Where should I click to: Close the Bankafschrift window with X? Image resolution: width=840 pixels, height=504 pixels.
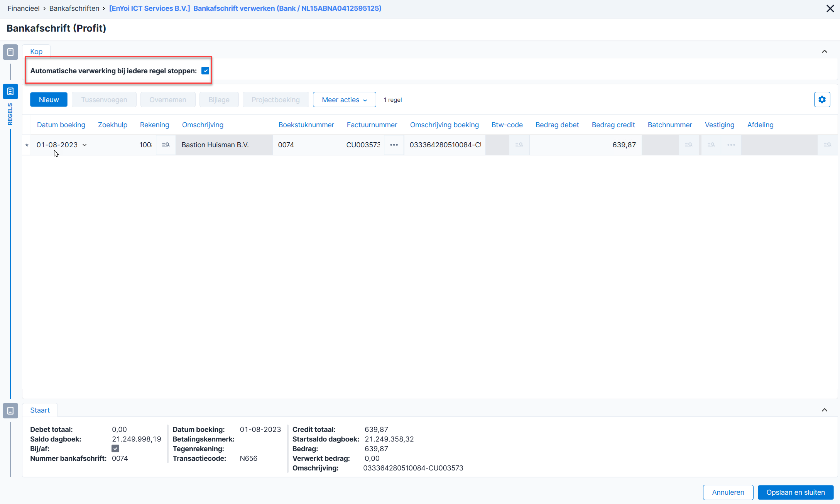tap(830, 8)
